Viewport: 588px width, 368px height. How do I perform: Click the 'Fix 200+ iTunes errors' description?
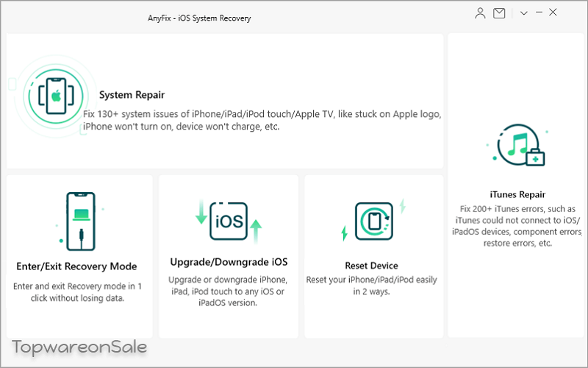click(x=517, y=226)
